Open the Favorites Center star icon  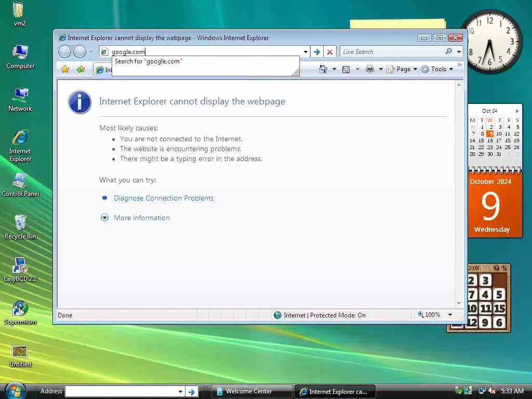pyautogui.click(x=65, y=70)
